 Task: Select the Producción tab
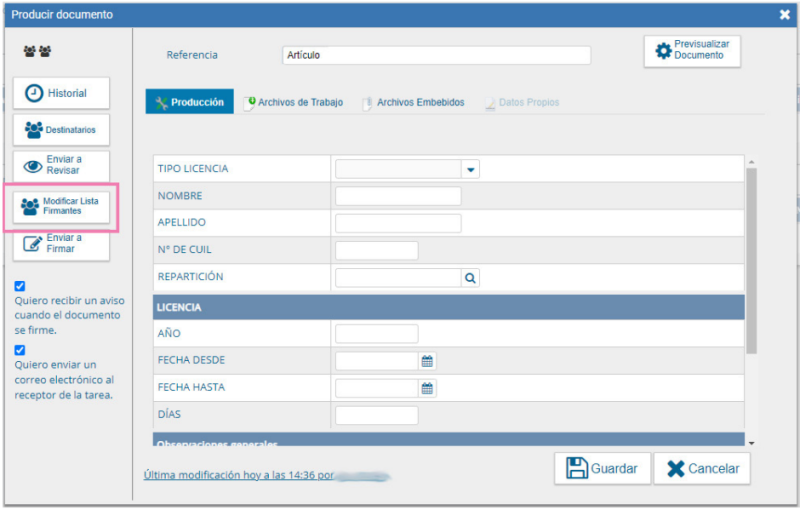tap(189, 102)
